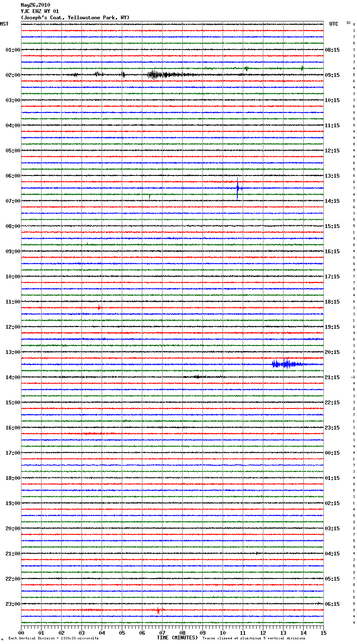Click the 21:15 UTC time label
Viewport: 357px width, 644px height.
(x=332, y=377)
